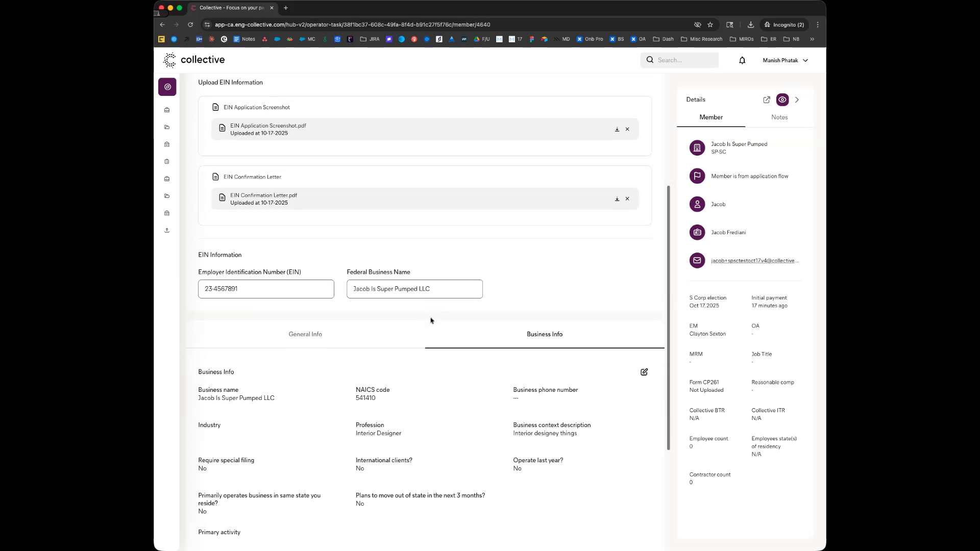Click the Business Info edit pencil icon

[x=644, y=372]
